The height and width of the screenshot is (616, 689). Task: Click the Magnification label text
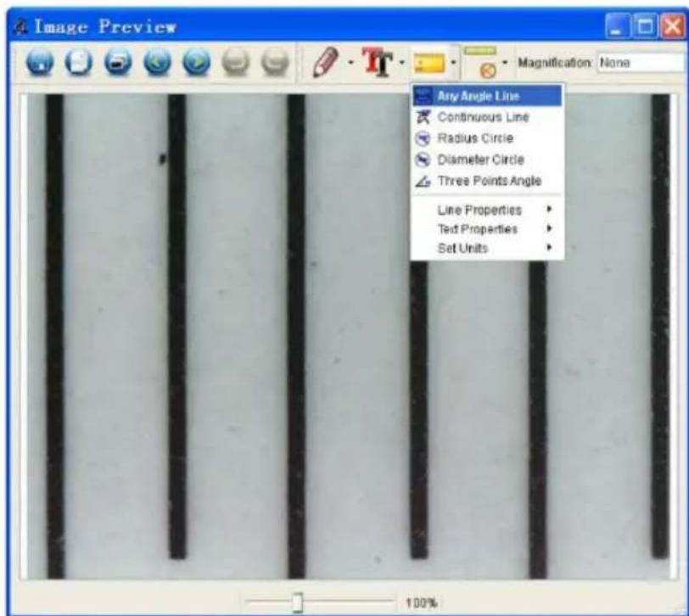[x=555, y=63]
